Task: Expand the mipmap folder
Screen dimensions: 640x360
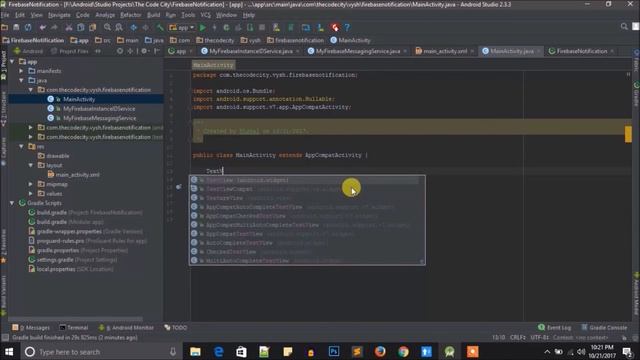Action: [x=31, y=184]
